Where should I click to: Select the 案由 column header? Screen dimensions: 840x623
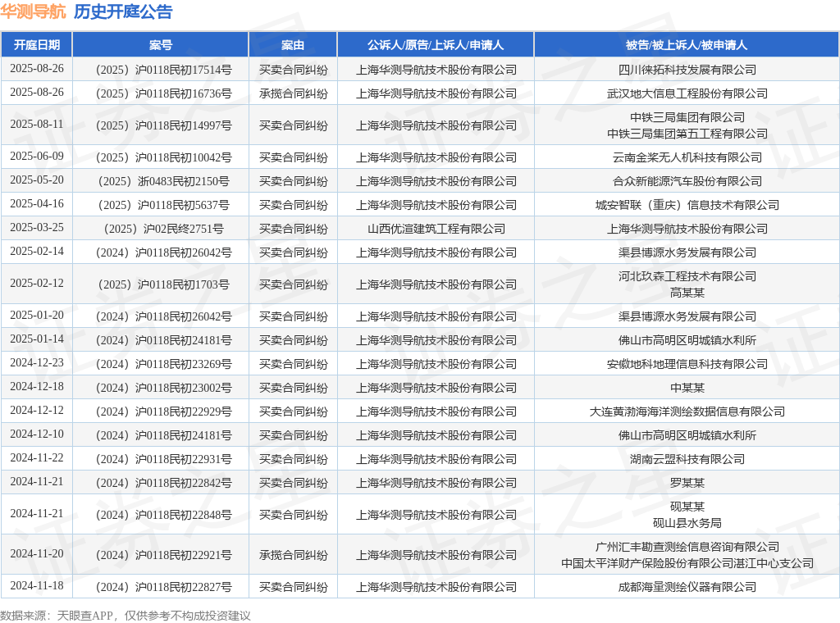point(293,45)
